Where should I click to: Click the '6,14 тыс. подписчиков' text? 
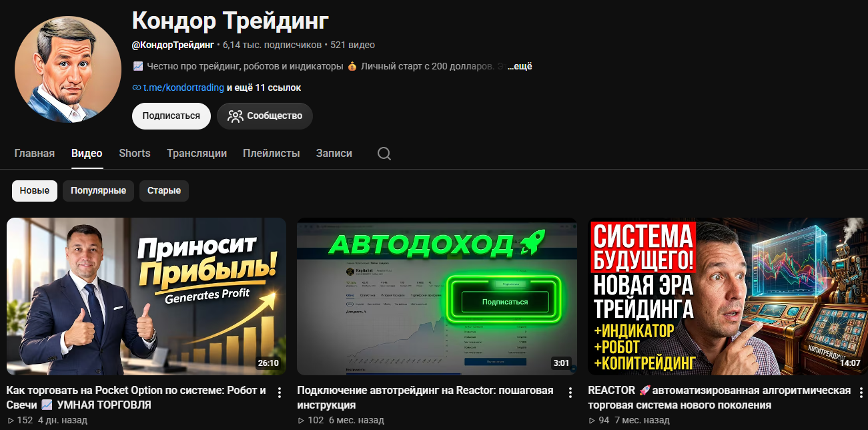[x=273, y=45]
